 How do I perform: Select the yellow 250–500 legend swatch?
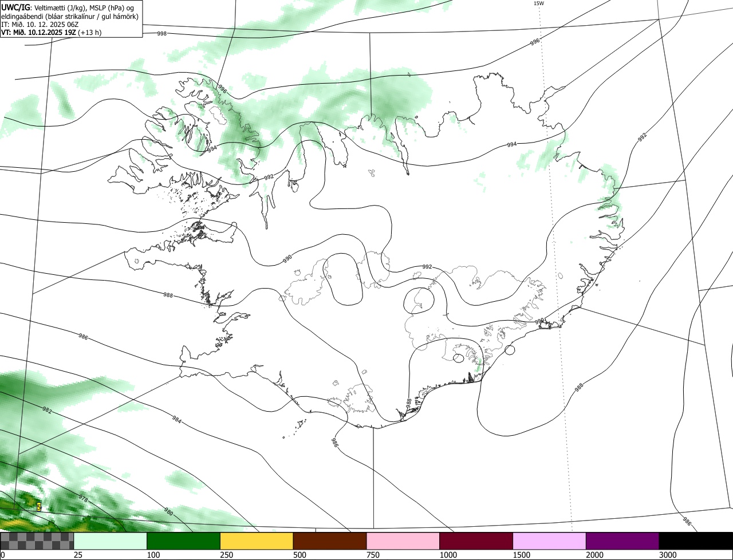pos(257,541)
